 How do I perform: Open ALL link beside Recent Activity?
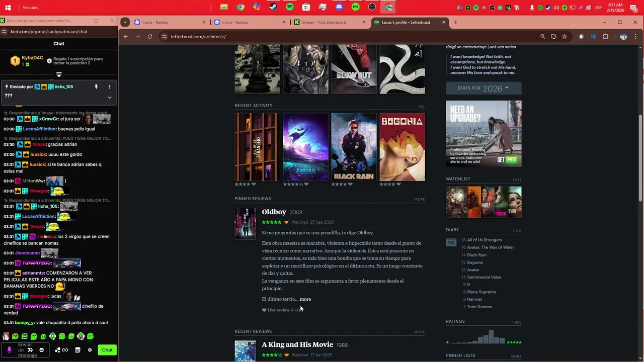pos(422,106)
